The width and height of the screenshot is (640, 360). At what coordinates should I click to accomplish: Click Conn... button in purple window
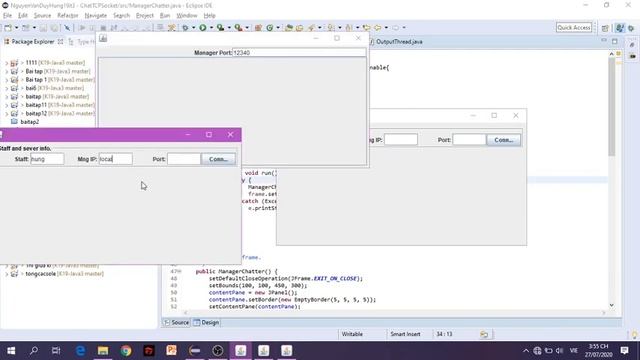coord(218,159)
